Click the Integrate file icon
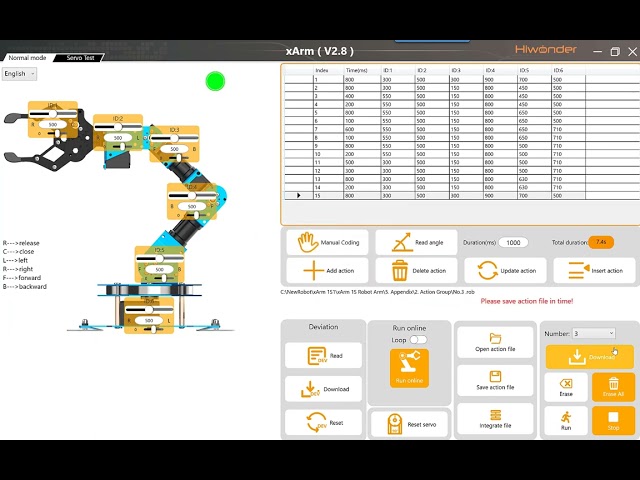The image size is (640, 480). pos(495,415)
